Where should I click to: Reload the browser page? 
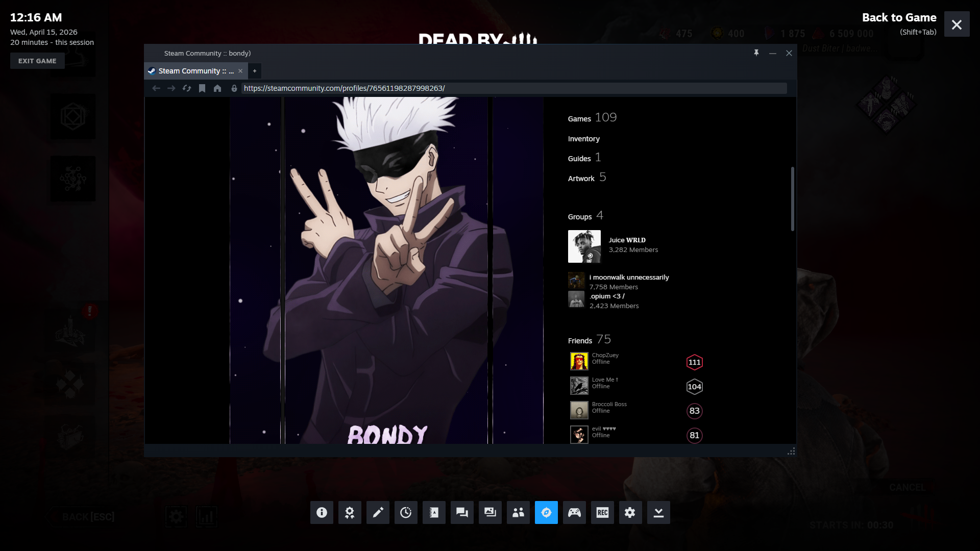pos(187,88)
